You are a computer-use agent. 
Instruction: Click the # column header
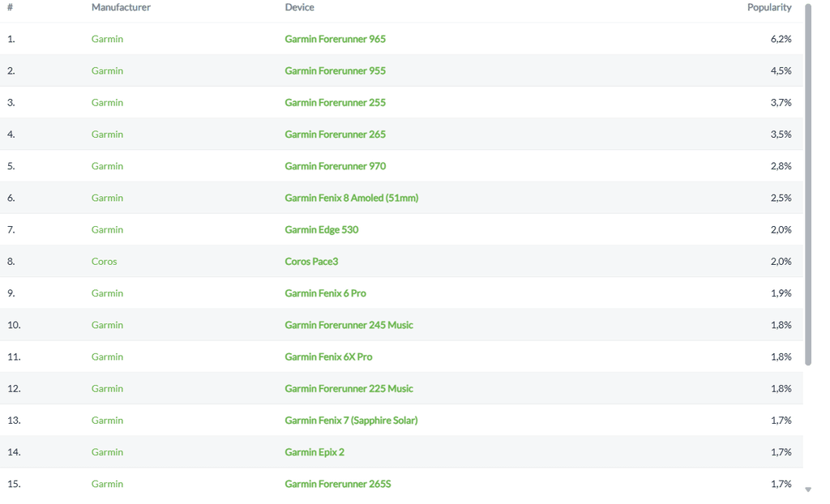pos(10,6)
